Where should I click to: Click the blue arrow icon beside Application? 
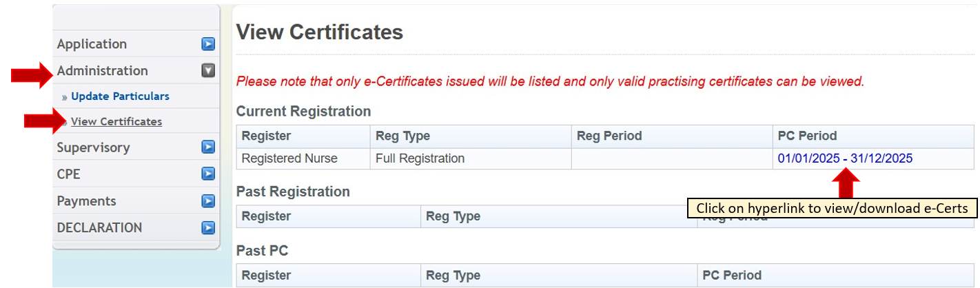(208, 44)
